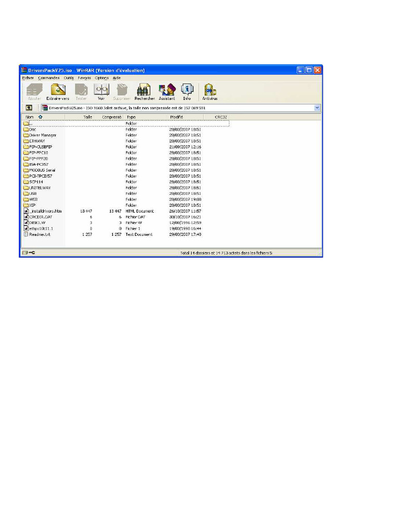Minimize the WinRAR window
399x532 pixels.
[300, 70]
